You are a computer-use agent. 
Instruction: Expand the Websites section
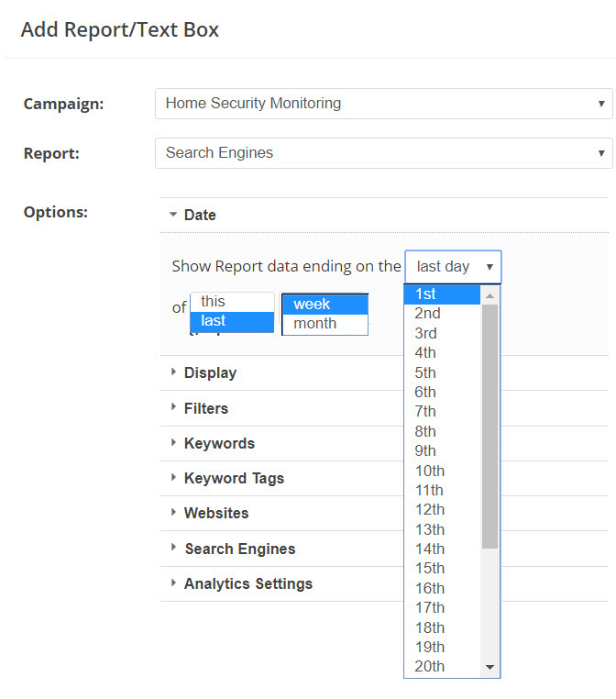pyautogui.click(x=215, y=513)
